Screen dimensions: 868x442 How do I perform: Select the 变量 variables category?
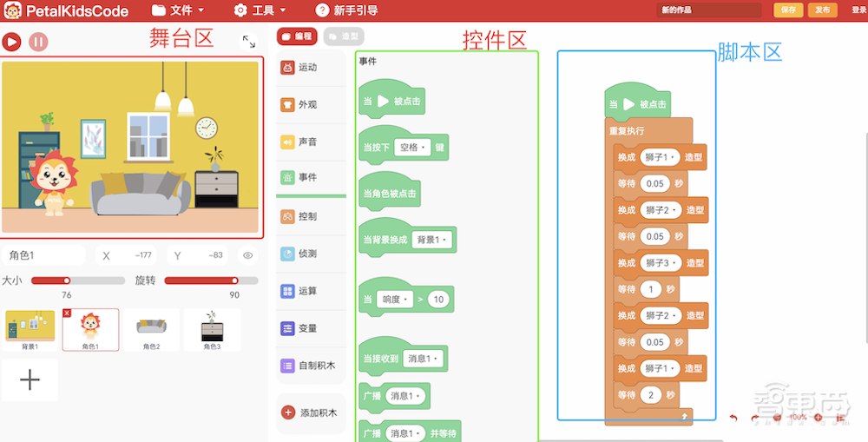click(x=311, y=328)
